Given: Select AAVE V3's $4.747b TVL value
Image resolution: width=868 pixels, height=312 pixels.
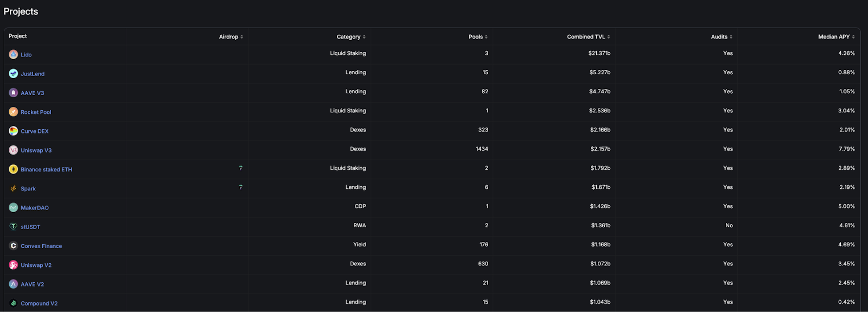Looking at the screenshot, I should pyautogui.click(x=600, y=91).
